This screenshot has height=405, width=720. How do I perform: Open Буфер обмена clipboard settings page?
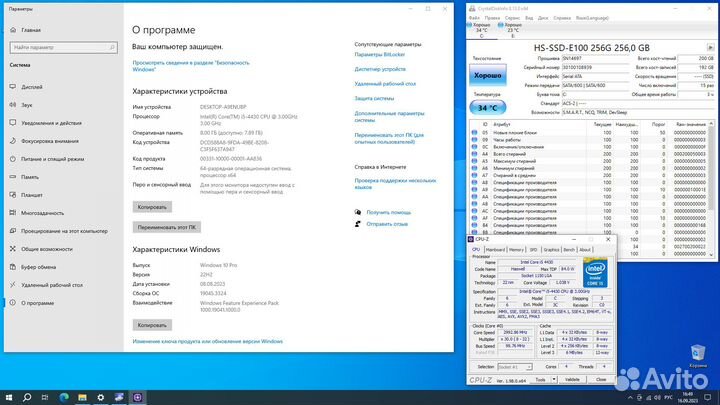point(39,267)
